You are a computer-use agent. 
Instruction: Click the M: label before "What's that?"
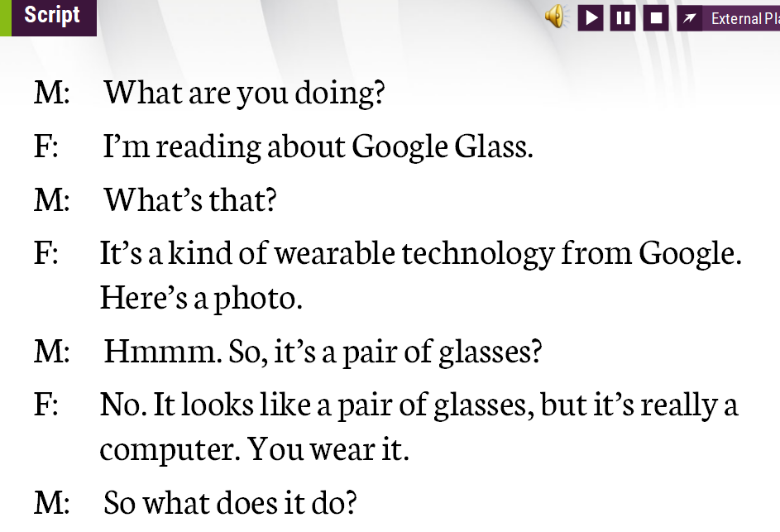coord(51,199)
